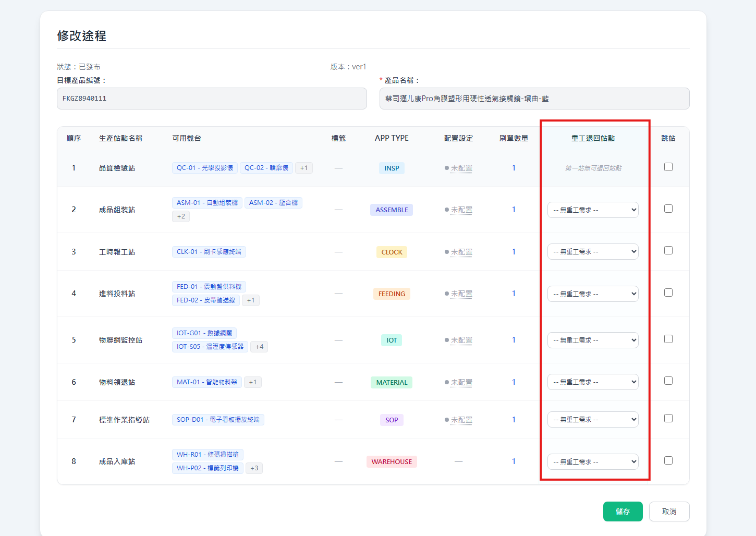Expand the rework dropdown for 成品入庫站

(x=593, y=461)
